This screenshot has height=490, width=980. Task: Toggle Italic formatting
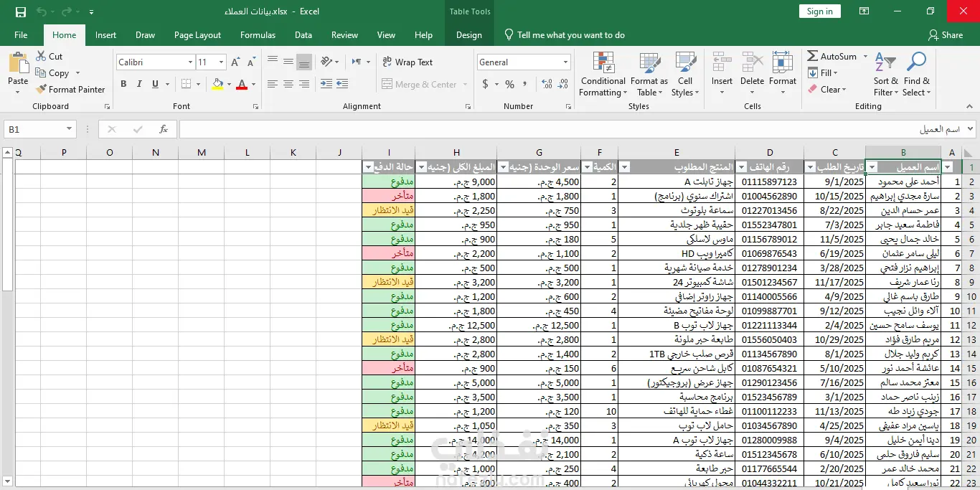[x=139, y=84]
